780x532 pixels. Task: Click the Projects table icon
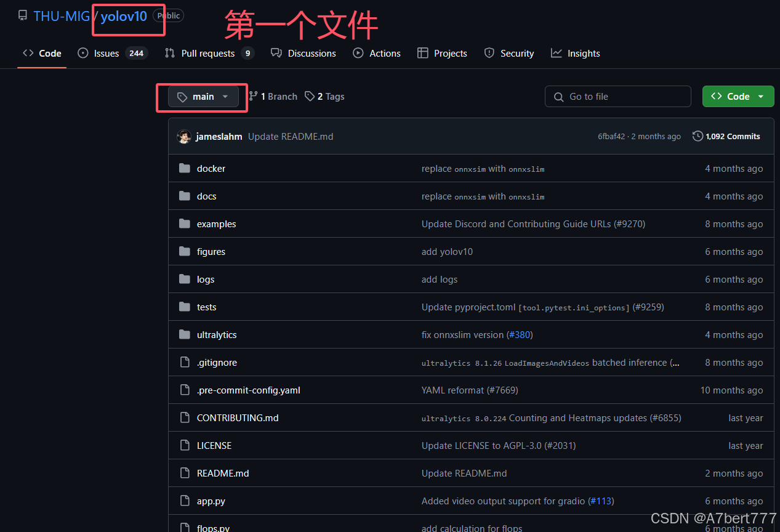(423, 53)
